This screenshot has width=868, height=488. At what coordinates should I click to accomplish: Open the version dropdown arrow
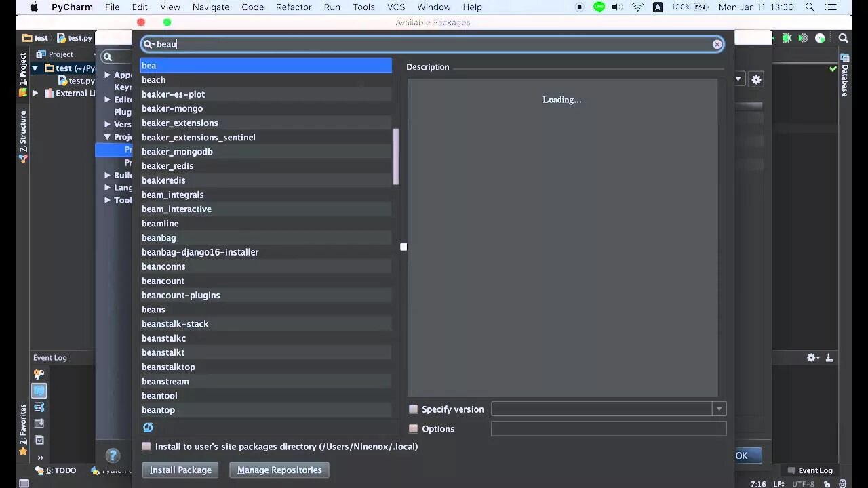(x=719, y=409)
